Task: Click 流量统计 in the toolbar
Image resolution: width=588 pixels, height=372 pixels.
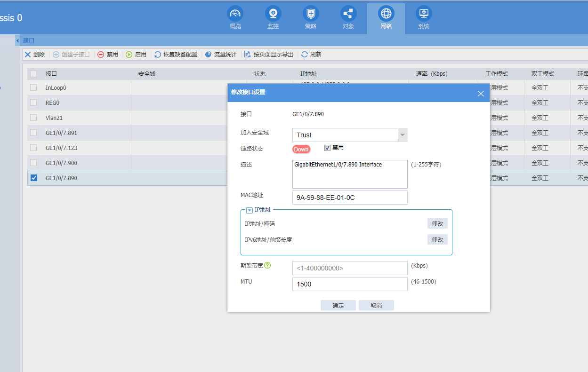Action: (x=220, y=55)
